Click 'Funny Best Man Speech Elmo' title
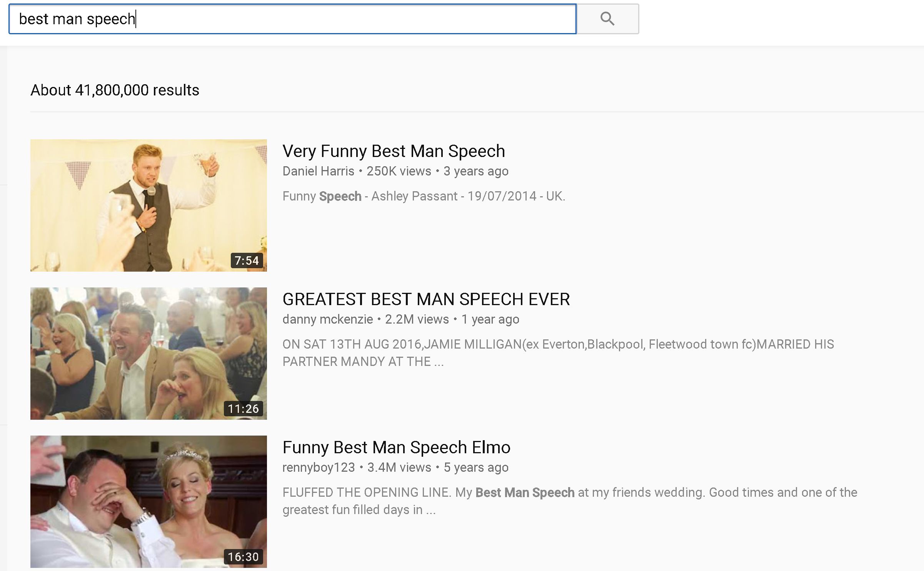 [396, 447]
